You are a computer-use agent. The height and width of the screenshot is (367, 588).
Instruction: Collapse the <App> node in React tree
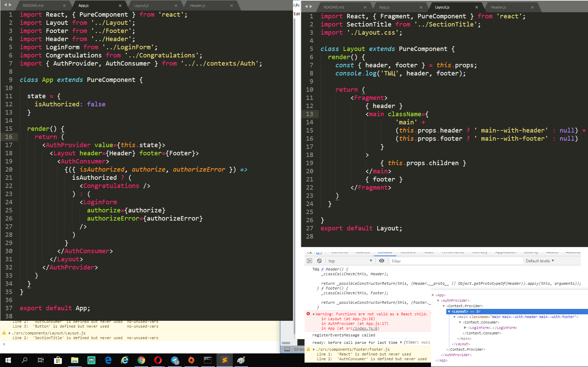433,295
